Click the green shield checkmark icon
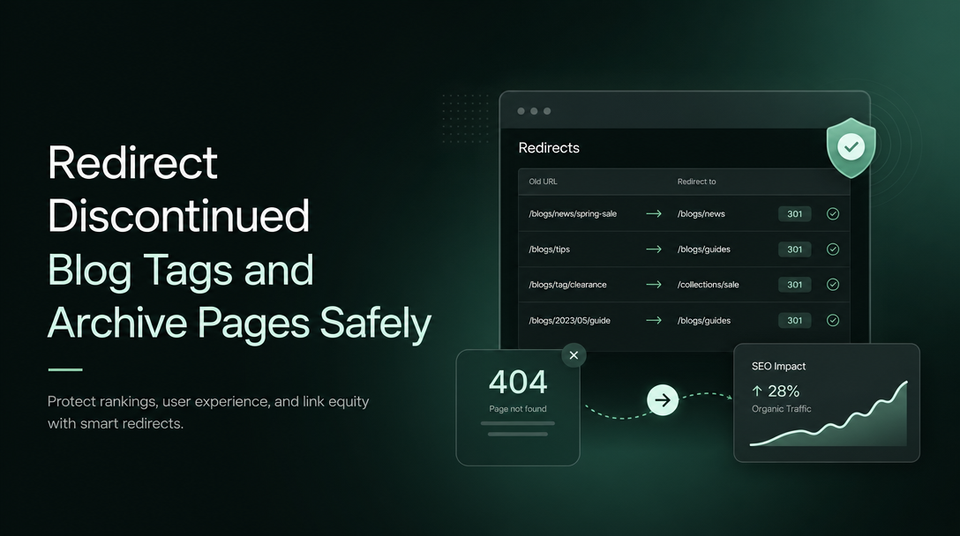 (x=851, y=147)
